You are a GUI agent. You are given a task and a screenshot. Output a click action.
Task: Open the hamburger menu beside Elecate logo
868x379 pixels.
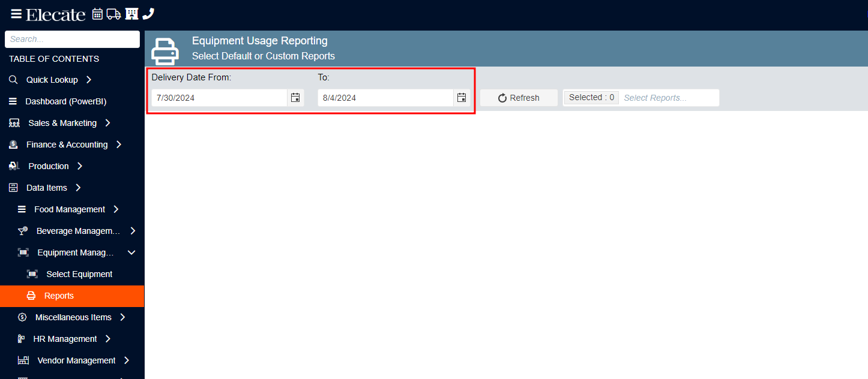pyautogui.click(x=16, y=14)
